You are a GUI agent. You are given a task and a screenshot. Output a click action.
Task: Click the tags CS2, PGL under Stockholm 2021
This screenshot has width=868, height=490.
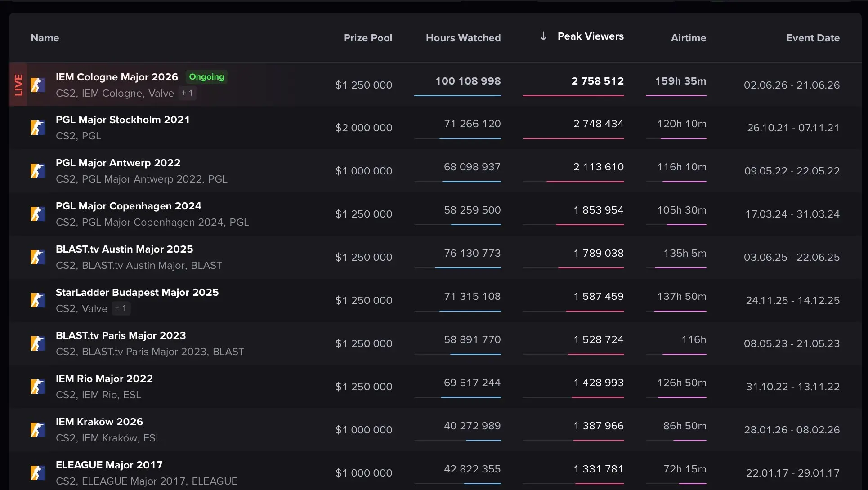[78, 136]
